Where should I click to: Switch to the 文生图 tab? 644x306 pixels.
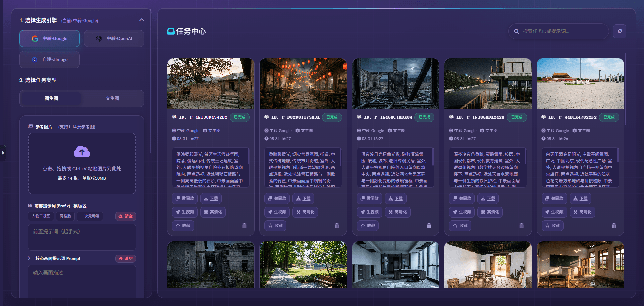click(x=112, y=98)
